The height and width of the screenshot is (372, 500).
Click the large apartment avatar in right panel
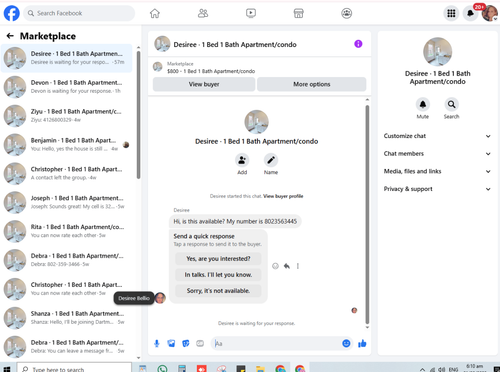[437, 52]
